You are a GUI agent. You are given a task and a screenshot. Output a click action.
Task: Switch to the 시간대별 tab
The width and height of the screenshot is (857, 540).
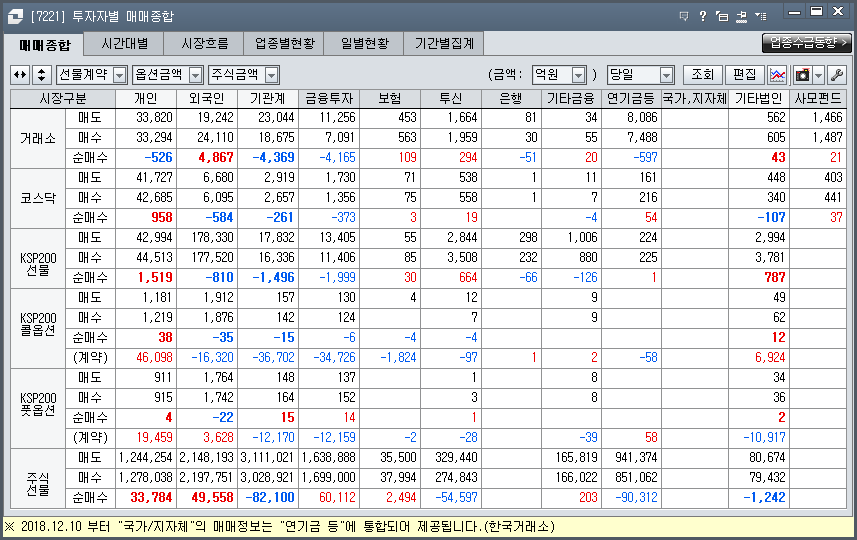(x=125, y=43)
